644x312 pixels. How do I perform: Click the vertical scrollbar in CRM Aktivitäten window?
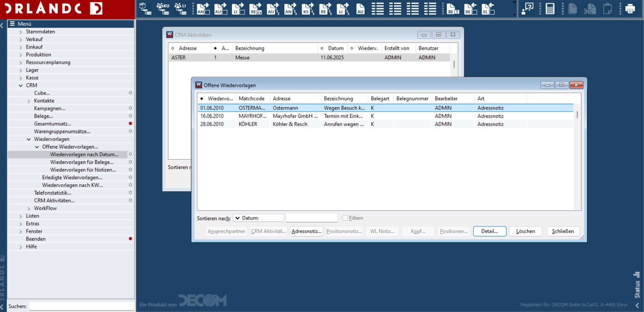pyautogui.click(x=454, y=64)
